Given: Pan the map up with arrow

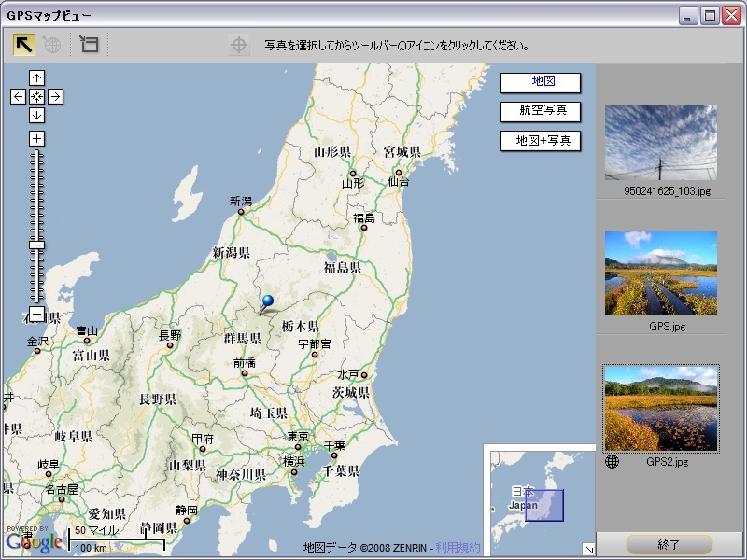Looking at the screenshot, I should click(x=36, y=78).
